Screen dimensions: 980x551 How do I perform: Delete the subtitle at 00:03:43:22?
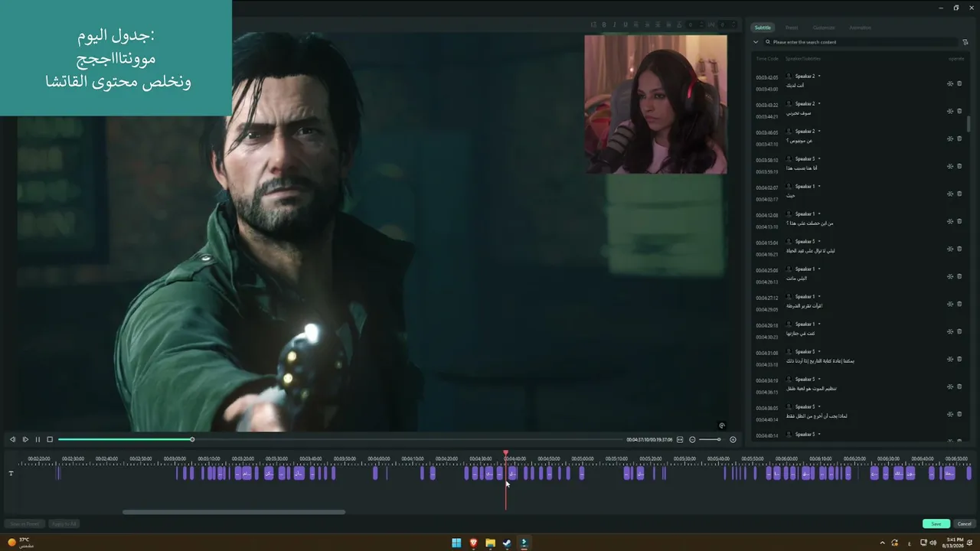tap(959, 111)
